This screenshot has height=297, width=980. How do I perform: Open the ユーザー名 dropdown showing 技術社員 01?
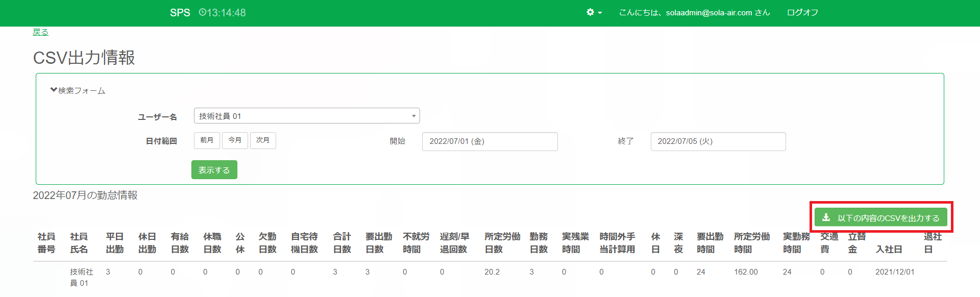306,116
